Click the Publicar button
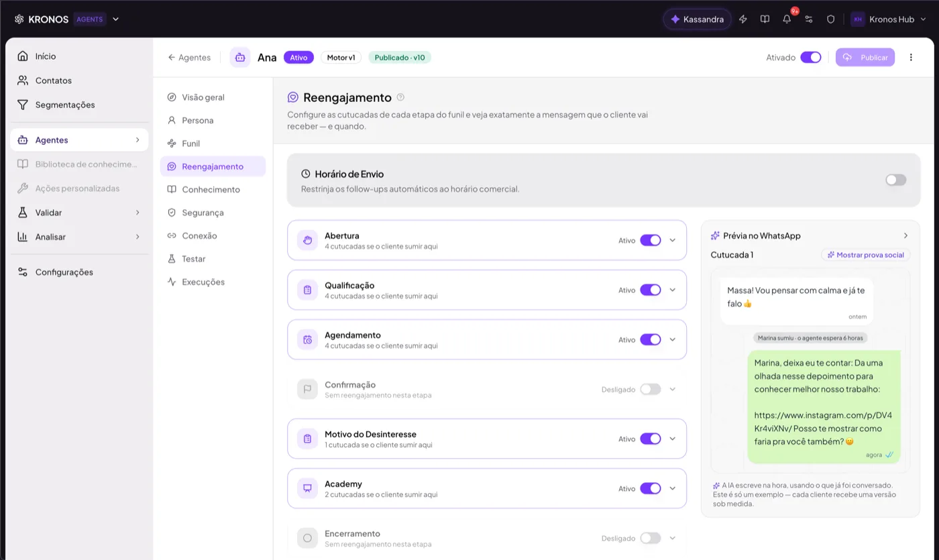This screenshot has height=560, width=939. click(865, 58)
